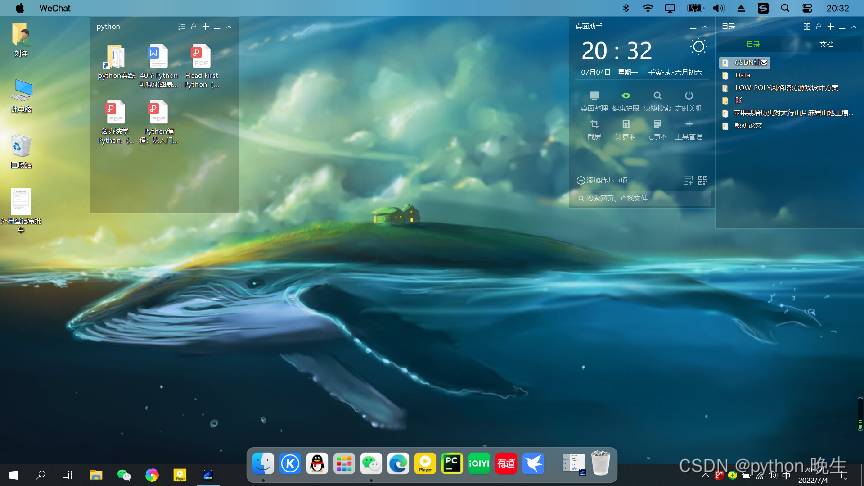Open iQIYI from the dock
This screenshot has width=864, height=486.
(479, 463)
